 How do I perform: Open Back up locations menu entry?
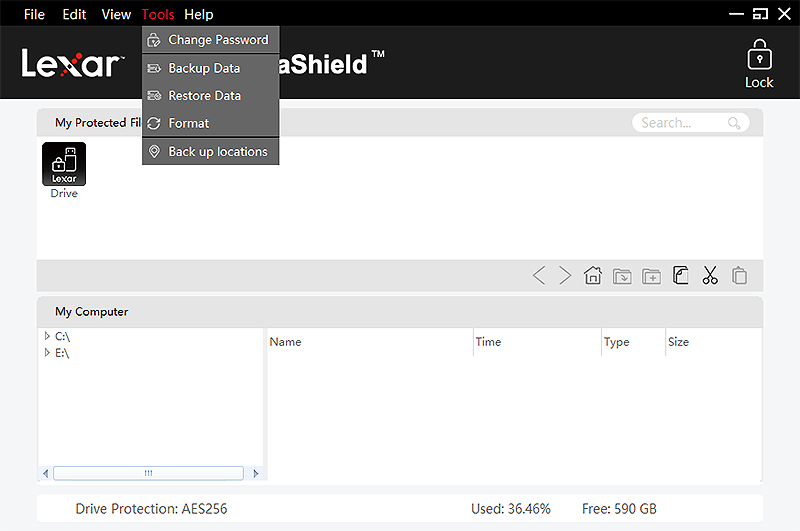coord(217,152)
